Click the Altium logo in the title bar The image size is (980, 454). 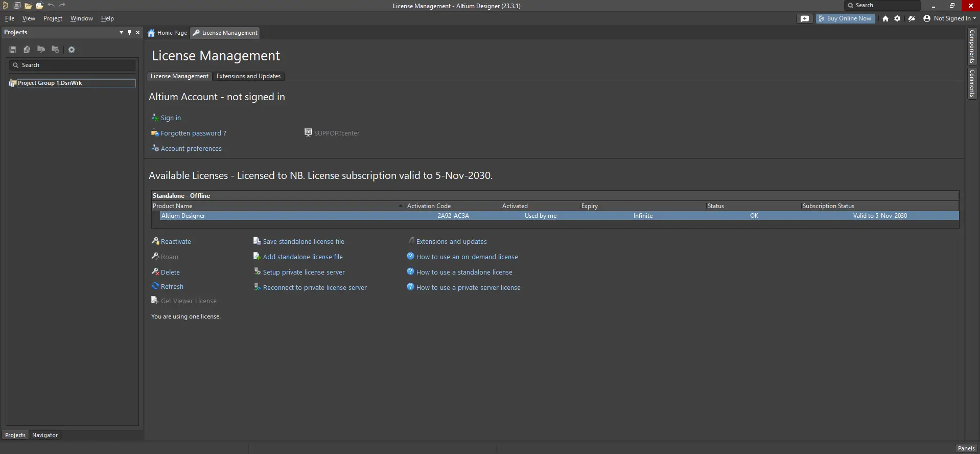tap(6, 6)
